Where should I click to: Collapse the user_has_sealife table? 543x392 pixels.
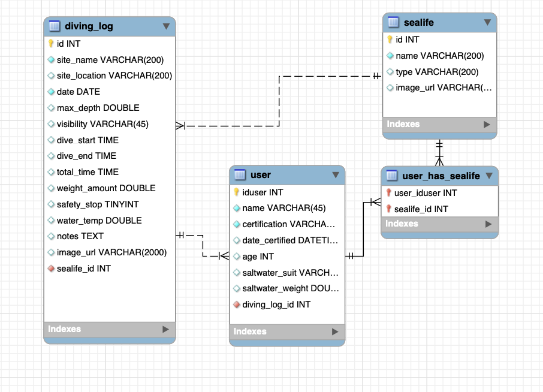(489, 176)
